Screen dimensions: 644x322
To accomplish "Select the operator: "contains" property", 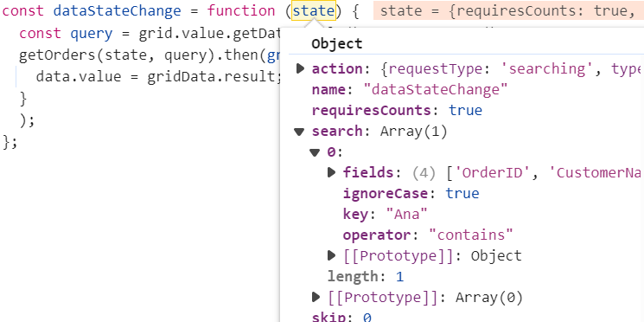I will click(x=428, y=235).
